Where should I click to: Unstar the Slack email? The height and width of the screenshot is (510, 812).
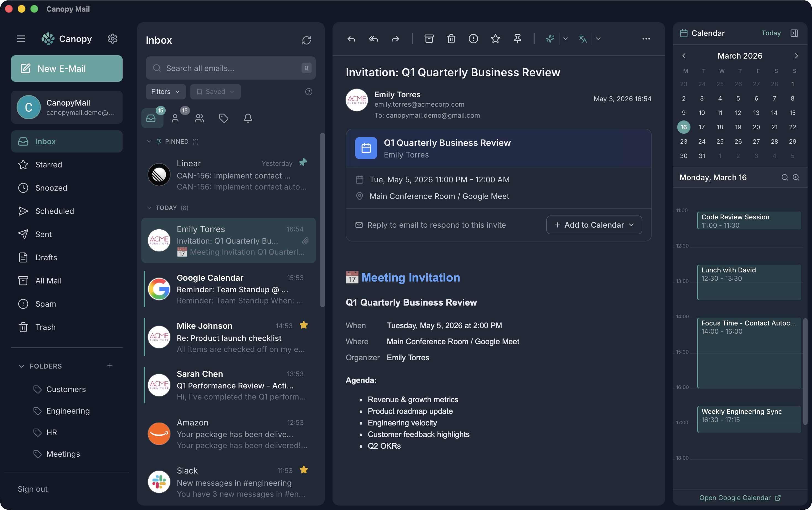[304, 470]
